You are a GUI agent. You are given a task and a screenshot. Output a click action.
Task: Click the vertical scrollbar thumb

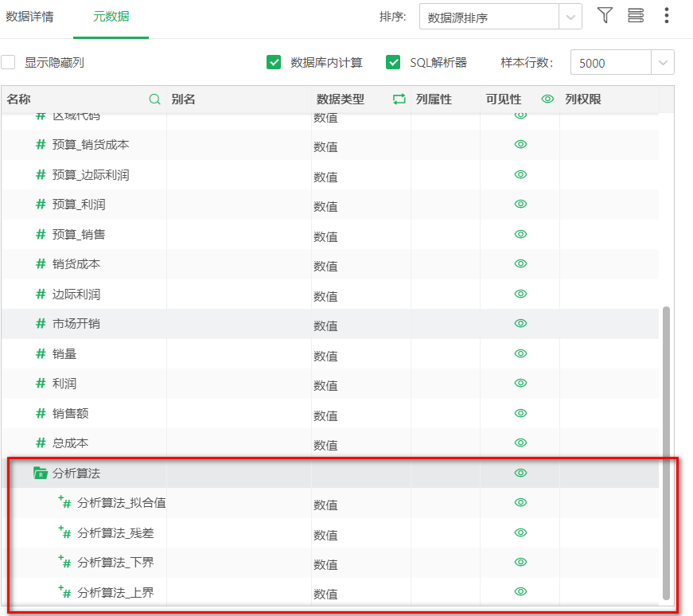[x=667, y=453]
